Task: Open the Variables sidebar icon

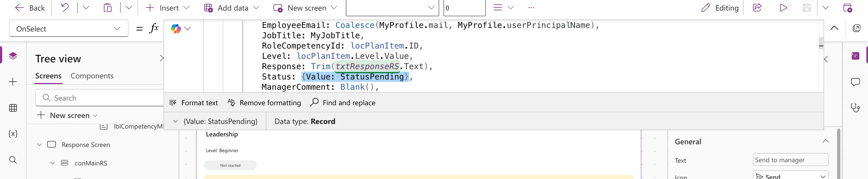Action: pyautogui.click(x=13, y=134)
